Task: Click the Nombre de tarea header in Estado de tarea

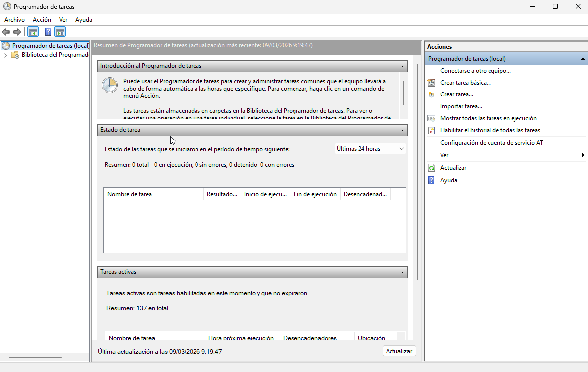Action: (154, 194)
